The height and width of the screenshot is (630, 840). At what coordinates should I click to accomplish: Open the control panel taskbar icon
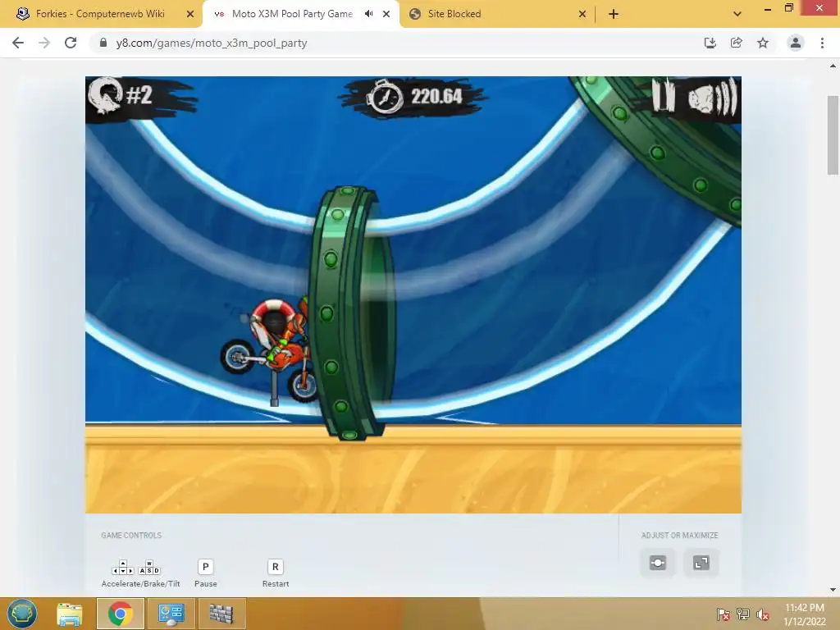tap(171, 614)
